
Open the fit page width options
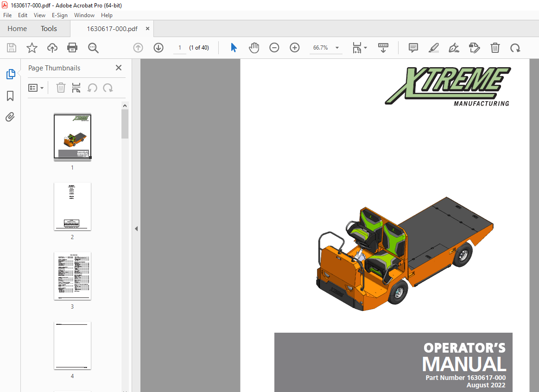(360, 48)
